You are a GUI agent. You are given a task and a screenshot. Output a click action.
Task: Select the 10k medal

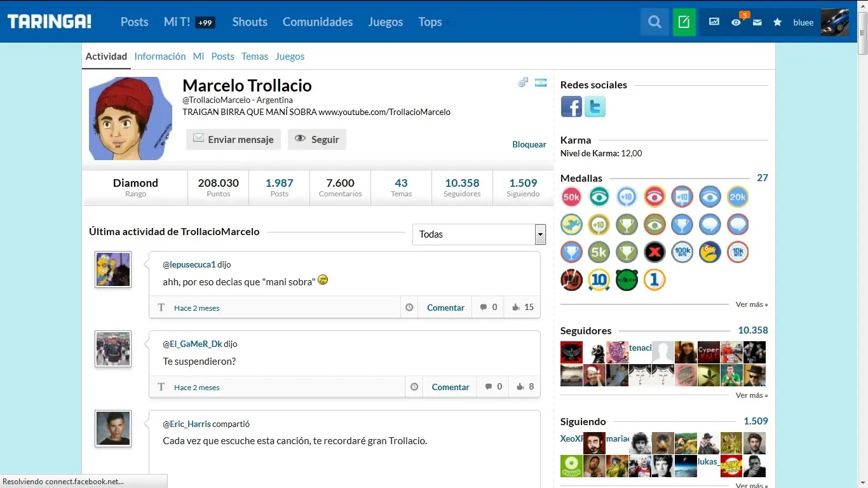[x=737, y=252]
